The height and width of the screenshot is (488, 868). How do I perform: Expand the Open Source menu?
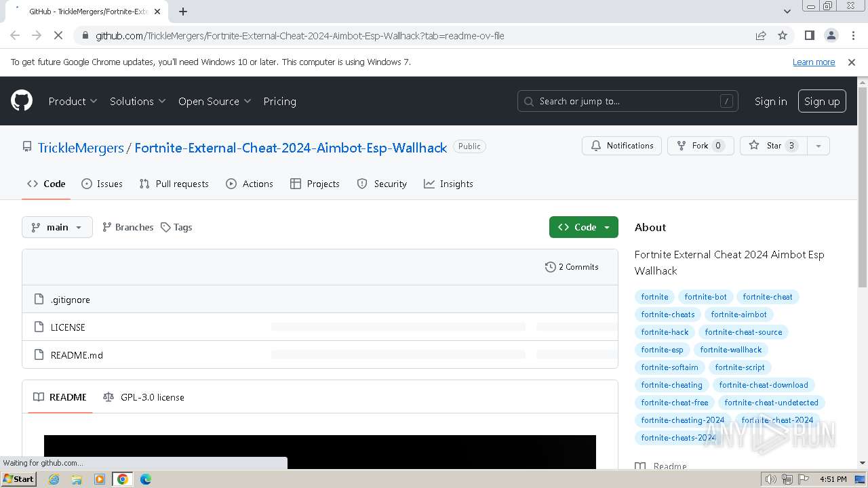coord(214,101)
